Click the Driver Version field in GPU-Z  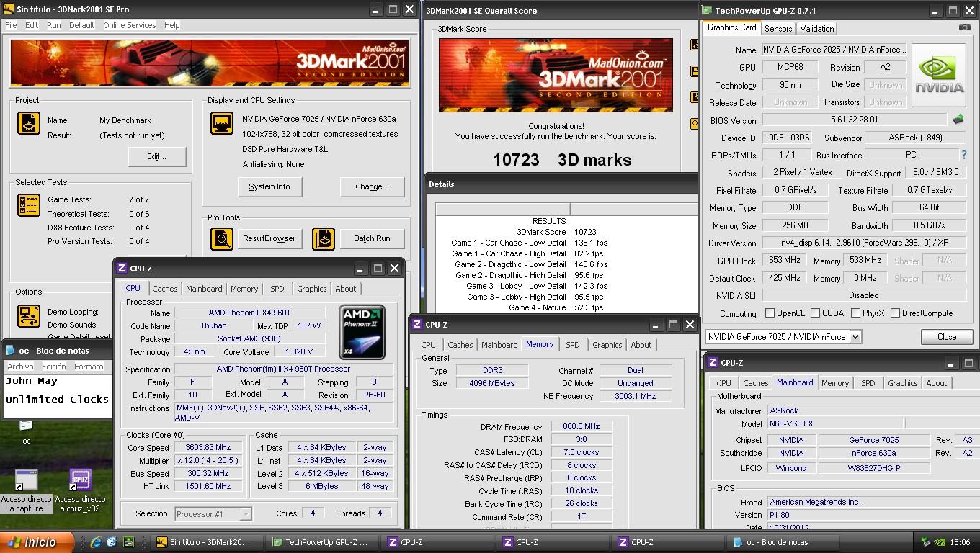(x=863, y=243)
